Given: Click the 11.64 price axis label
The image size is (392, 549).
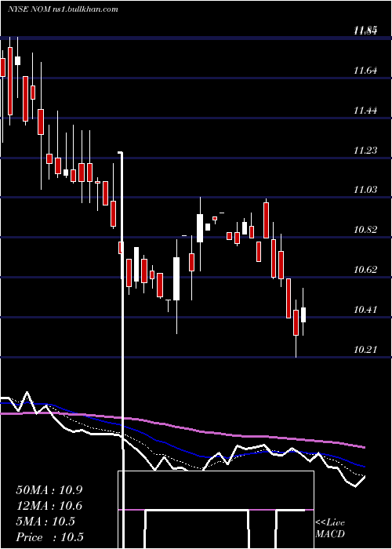Looking at the screenshot, I should [365, 71].
